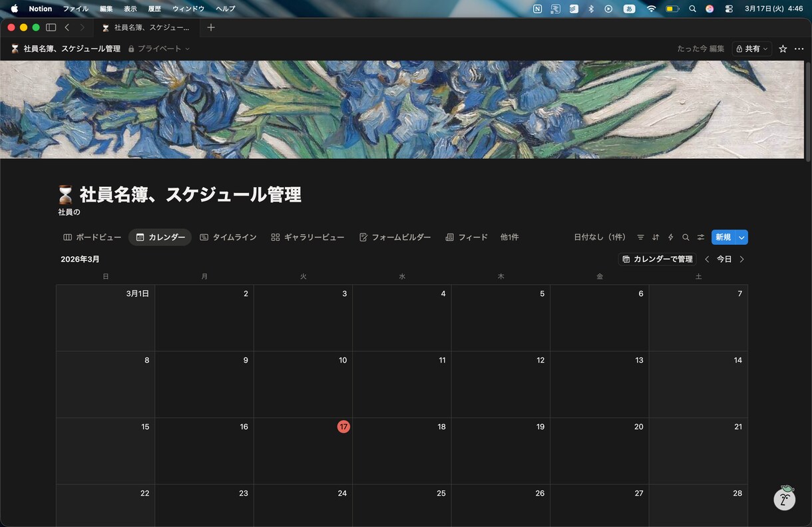Image resolution: width=812 pixels, height=527 pixels.
Task: Open the プライベート privacy dropdown
Action: coord(159,49)
